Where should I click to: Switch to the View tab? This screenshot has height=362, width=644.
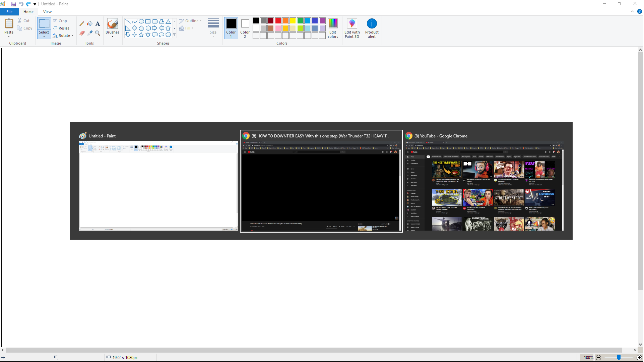click(47, 12)
